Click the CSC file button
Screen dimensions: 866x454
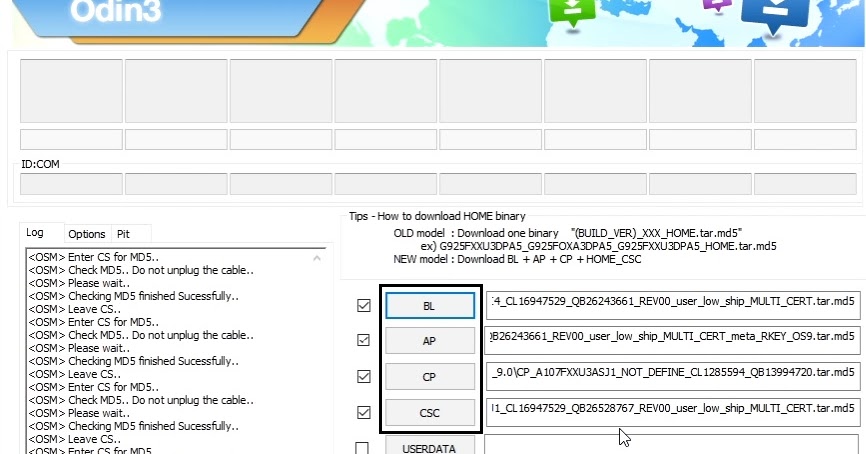coord(430,413)
